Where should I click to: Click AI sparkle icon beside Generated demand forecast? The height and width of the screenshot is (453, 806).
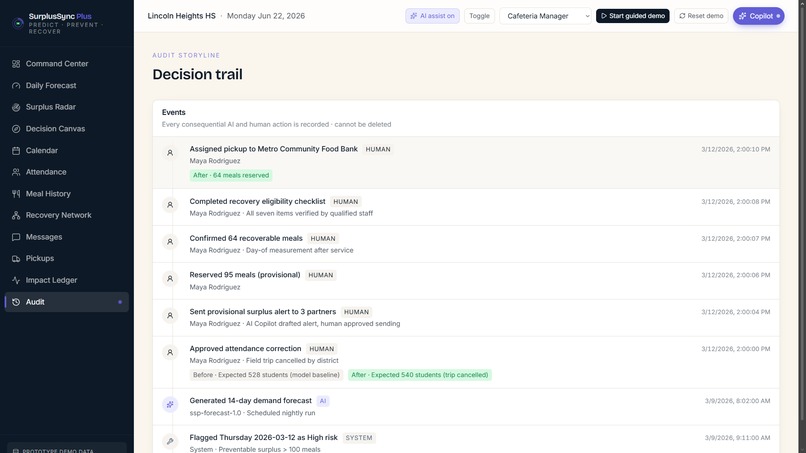[170, 405]
